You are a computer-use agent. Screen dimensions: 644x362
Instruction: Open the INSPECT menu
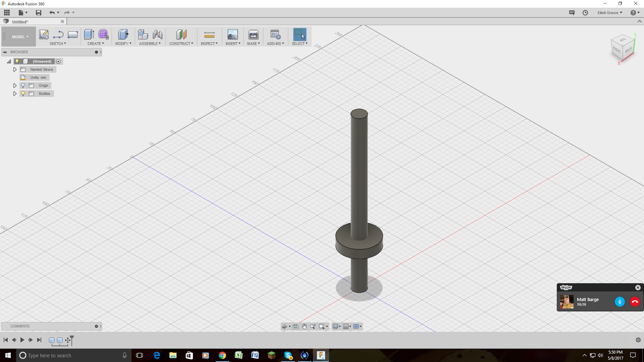coord(209,43)
